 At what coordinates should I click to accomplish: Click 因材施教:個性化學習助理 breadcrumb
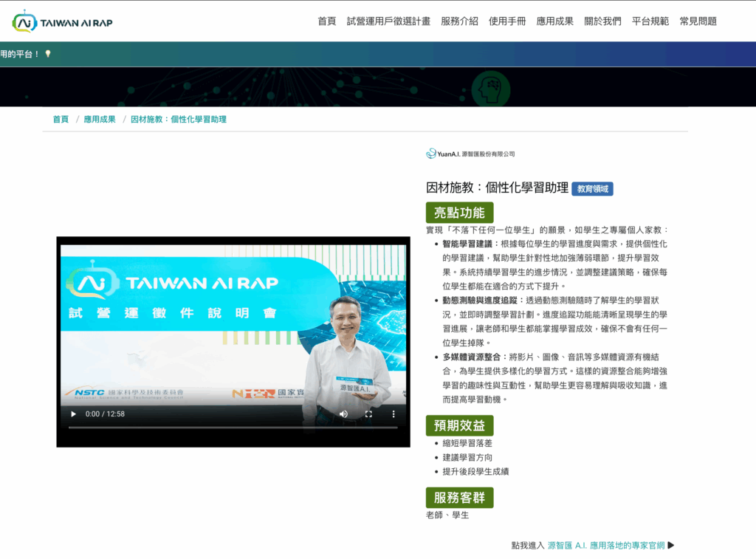pyautogui.click(x=179, y=119)
